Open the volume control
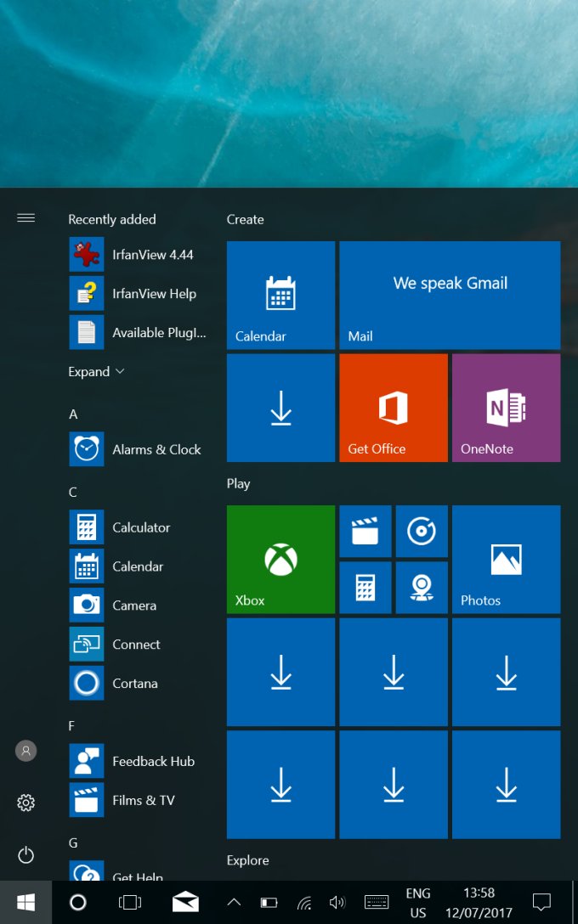The height and width of the screenshot is (924, 578). pos(337,902)
